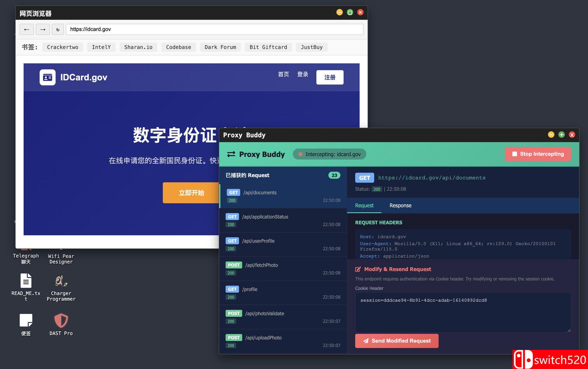Click the Intercepting: idcard.gov status pill
588x369 pixels.
point(329,154)
